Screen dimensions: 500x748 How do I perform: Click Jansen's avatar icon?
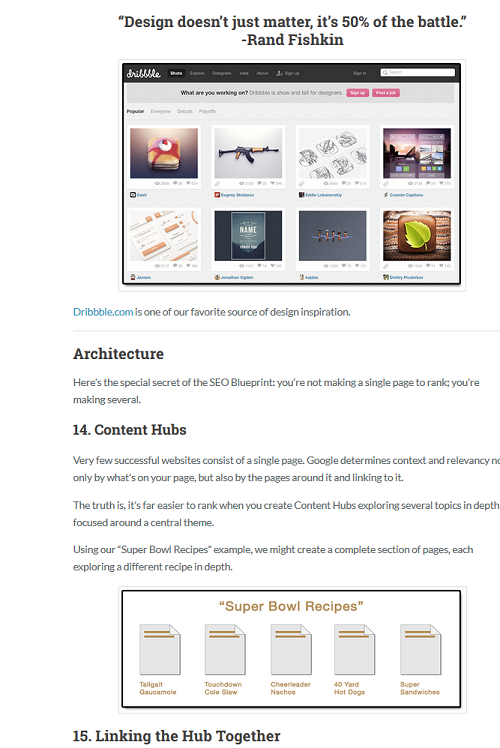click(x=133, y=277)
